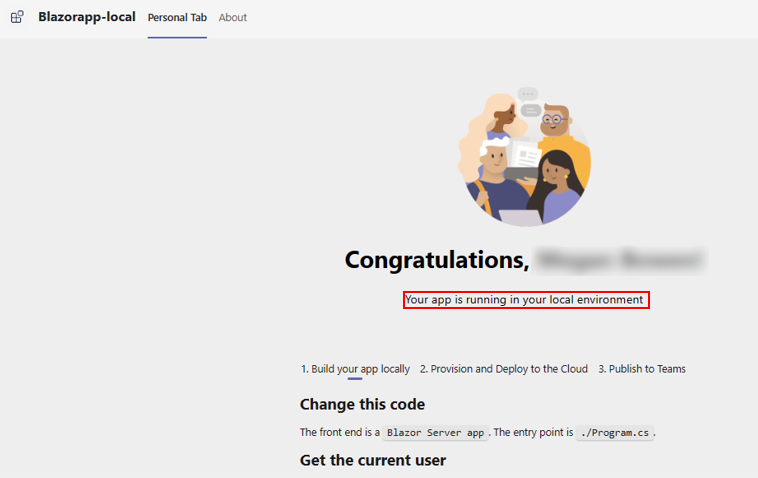Screen dimensions: 758x478
Task: Click the Get the current user heading
Action: point(373,460)
